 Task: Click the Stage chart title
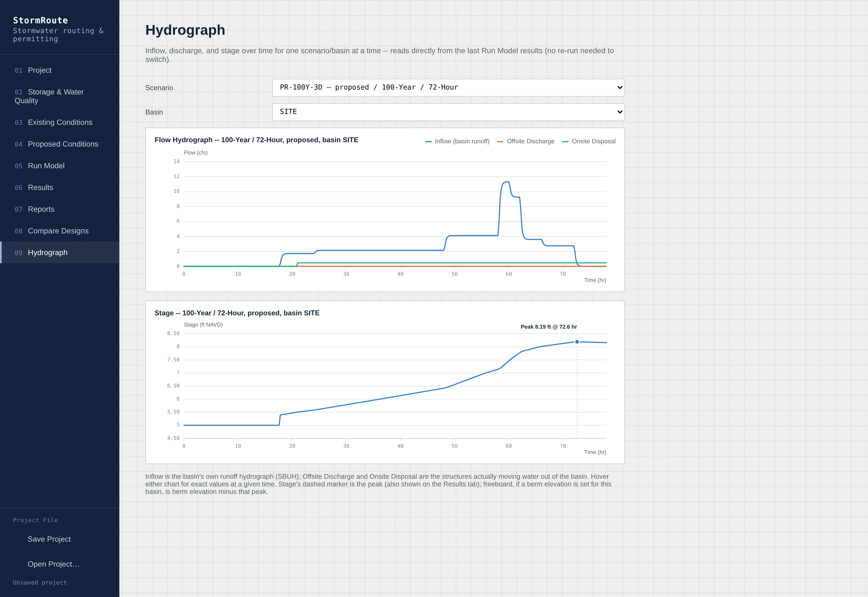tap(237, 313)
